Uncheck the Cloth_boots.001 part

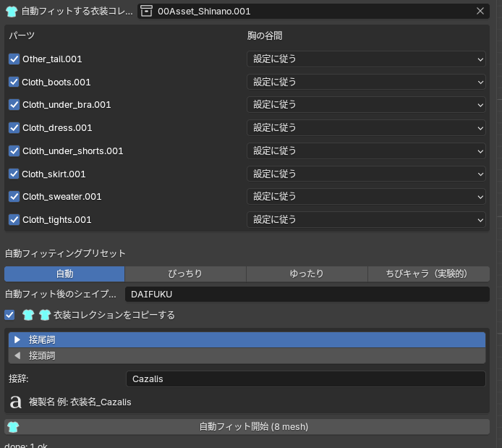pyautogui.click(x=14, y=82)
